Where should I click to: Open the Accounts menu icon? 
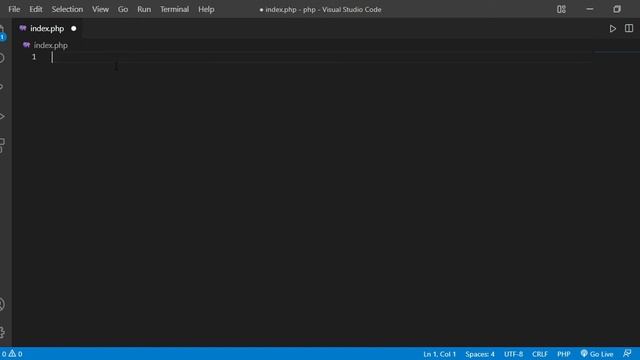point(2,304)
